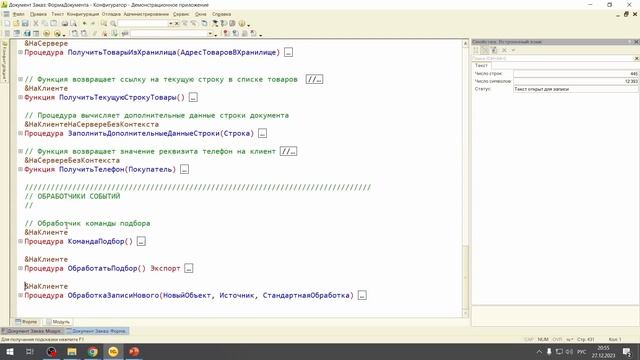Click ellipsis box after КомандаПодбор()
The width and height of the screenshot is (640, 360).
click(141, 241)
